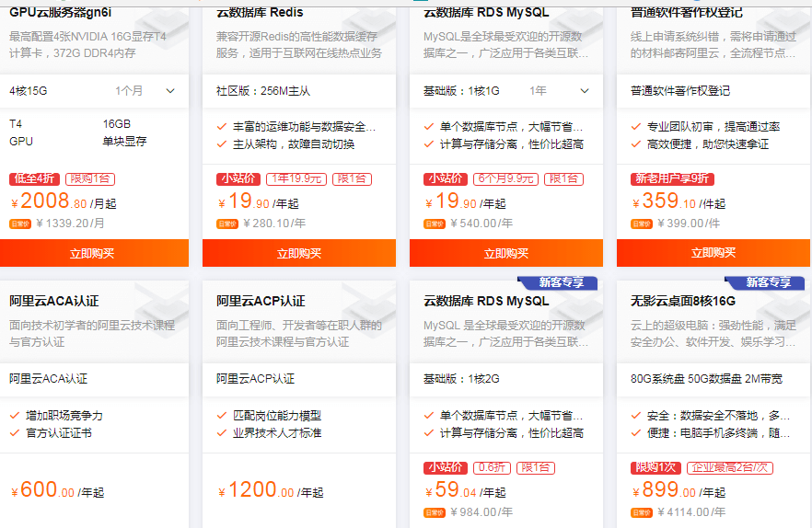Click the 限购1次 tag on 无影云桌面 card
Image resolution: width=812 pixels, height=528 pixels.
click(x=655, y=468)
